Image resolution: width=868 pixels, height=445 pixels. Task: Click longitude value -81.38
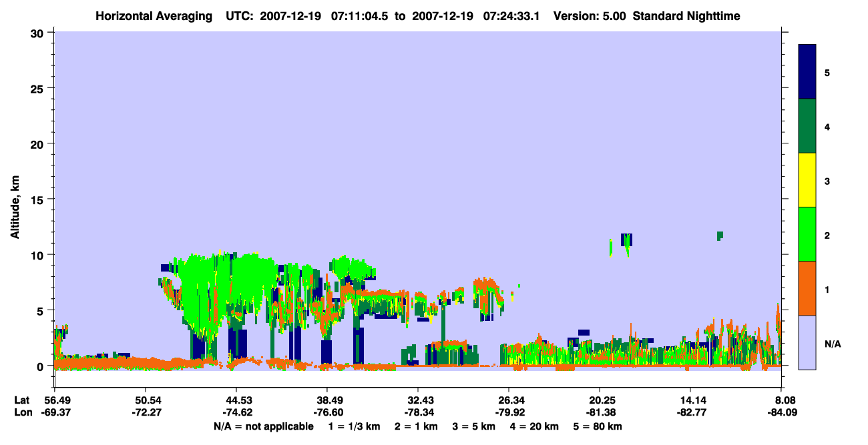point(600,413)
